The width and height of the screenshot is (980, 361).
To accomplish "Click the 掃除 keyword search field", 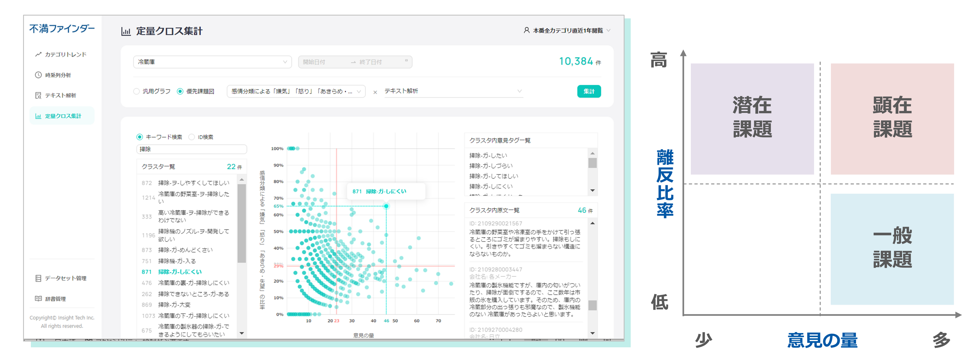I will [191, 149].
